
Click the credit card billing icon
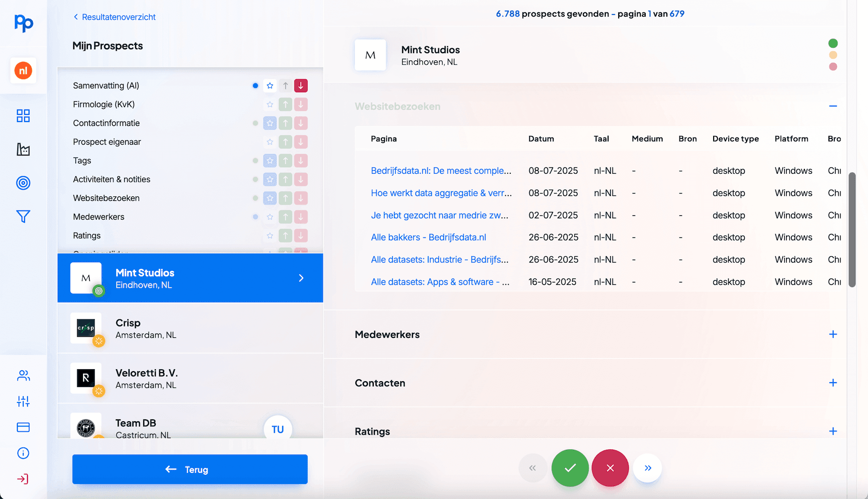(x=23, y=427)
